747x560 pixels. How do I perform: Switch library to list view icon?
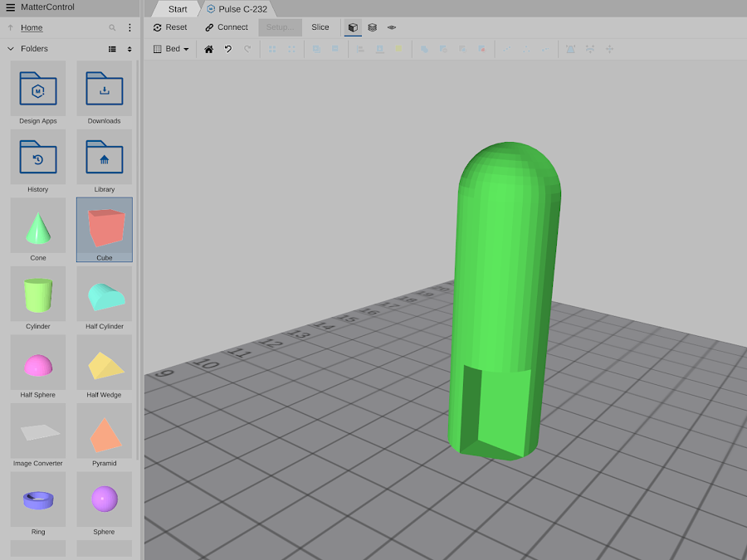[112, 49]
